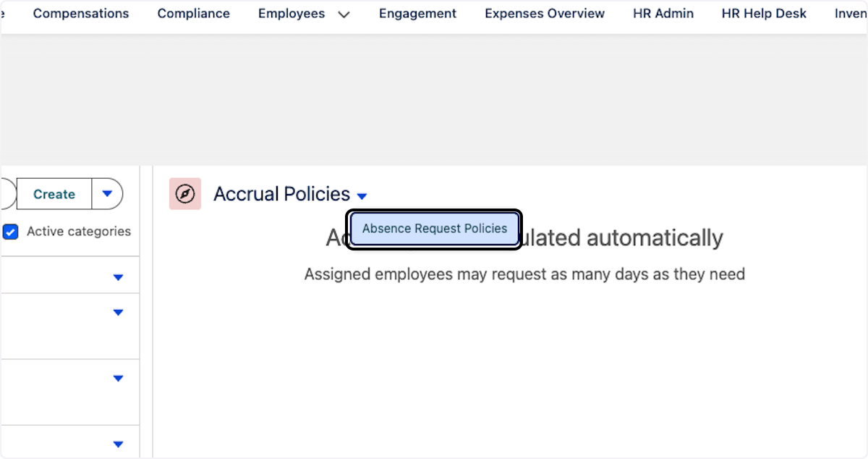Go to the Compliance section
The height and width of the screenshot is (459, 868).
pos(193,13)
